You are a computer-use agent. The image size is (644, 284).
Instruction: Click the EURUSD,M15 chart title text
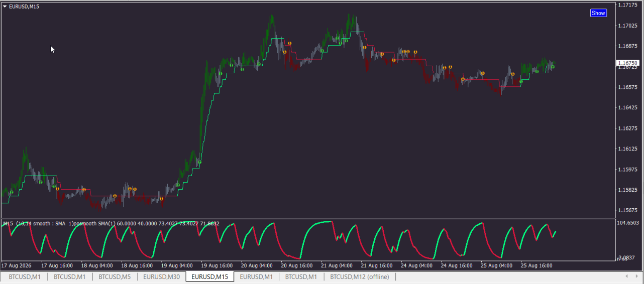click(24, 6)
